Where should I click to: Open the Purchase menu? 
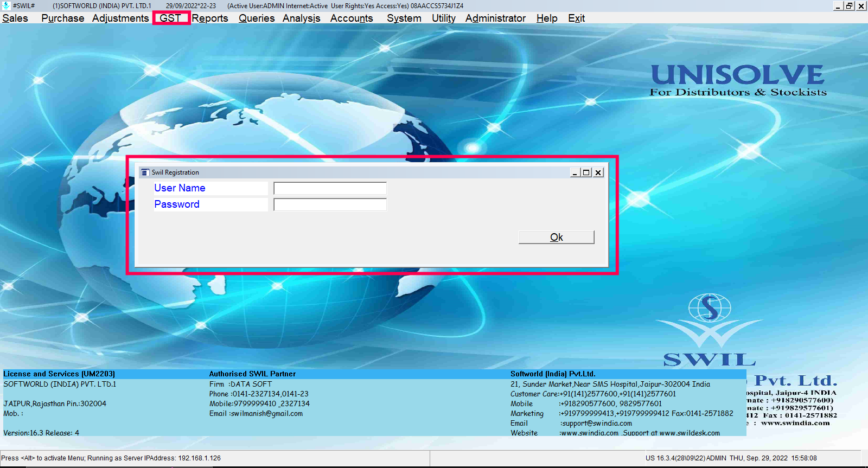click(x=62, y=18)
